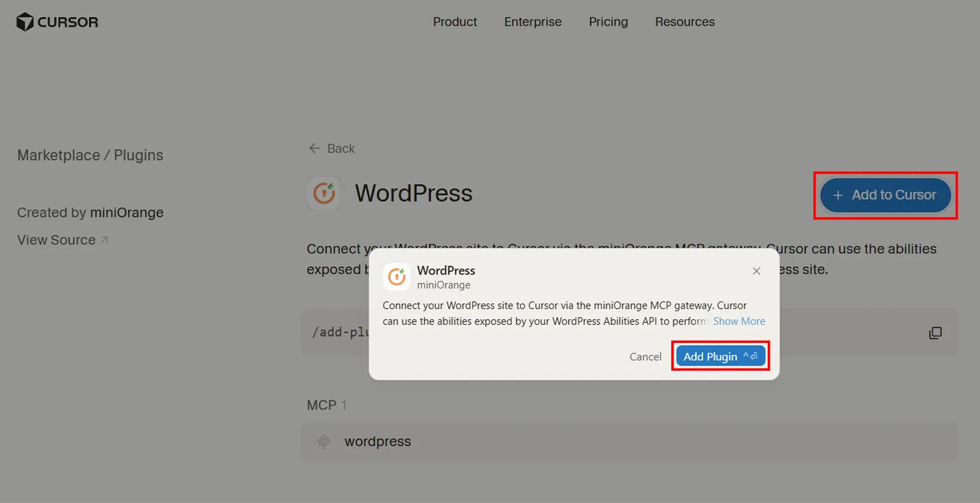Confirm with the Add Plugin button
The height and width of the screenshot is (503, 980).
tap(720, 356)
